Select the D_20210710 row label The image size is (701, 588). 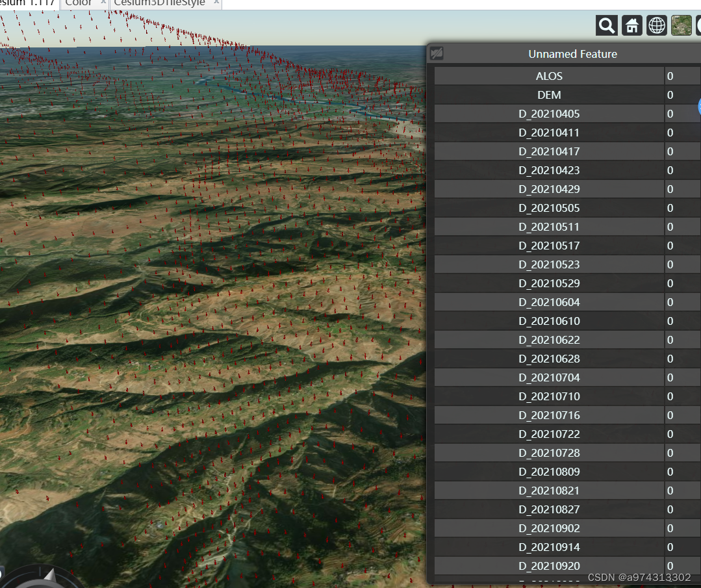pos(549,396)
